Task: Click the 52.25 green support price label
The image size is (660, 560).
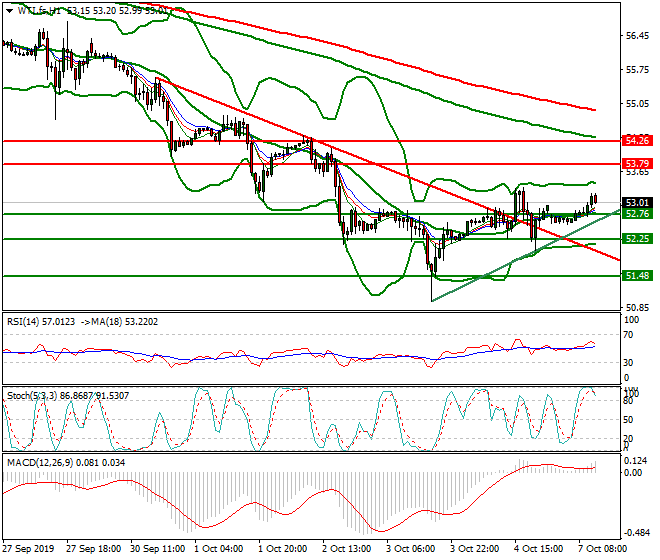Action: click(637, 239)
